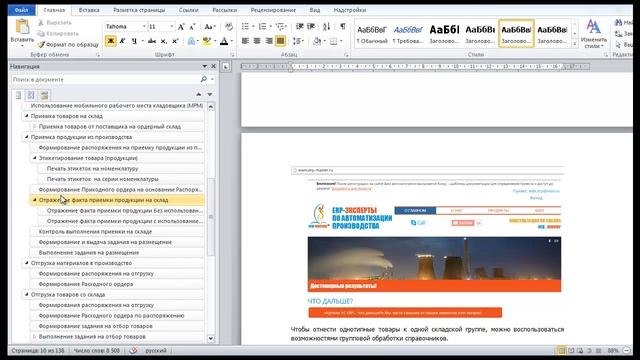Image resolution: width=640 pixels, height=360 pixels.
Task: Click the sort A-Z icon
Action: click(327, 27)
